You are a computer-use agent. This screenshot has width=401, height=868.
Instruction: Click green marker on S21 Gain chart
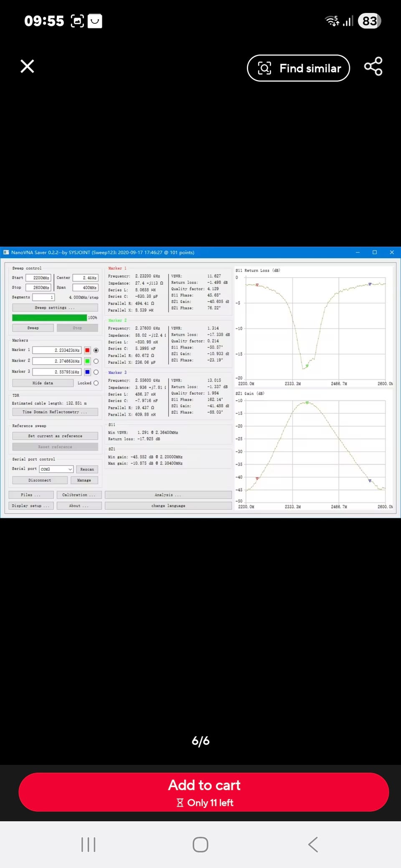[307, 403]
